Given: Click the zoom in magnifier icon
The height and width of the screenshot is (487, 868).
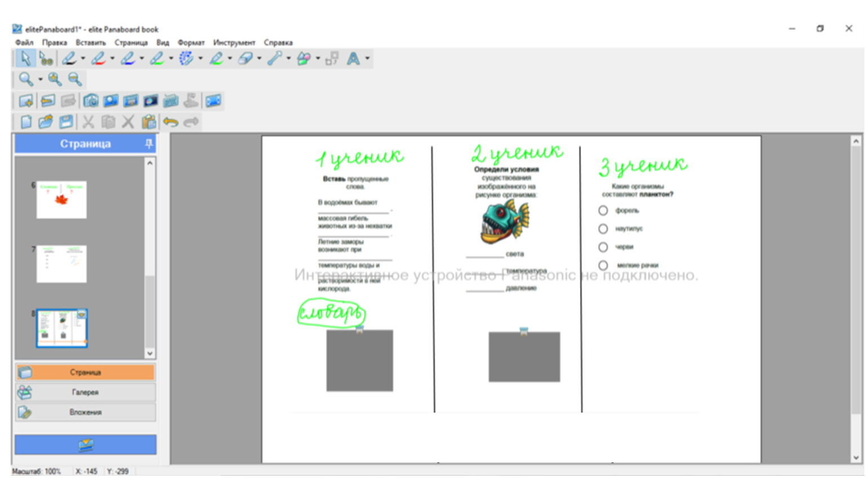Looking at the screenshot, I should pos(55,79).
